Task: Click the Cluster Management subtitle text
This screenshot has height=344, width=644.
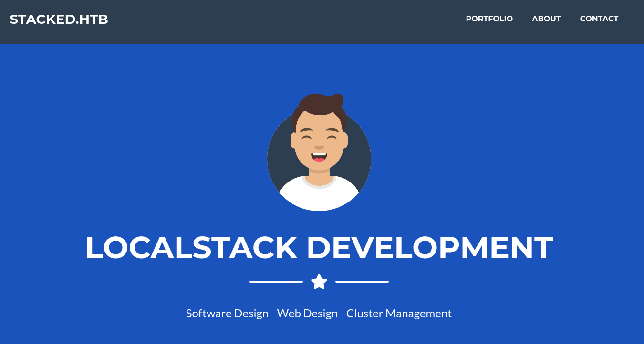Action: click(399, 314)
